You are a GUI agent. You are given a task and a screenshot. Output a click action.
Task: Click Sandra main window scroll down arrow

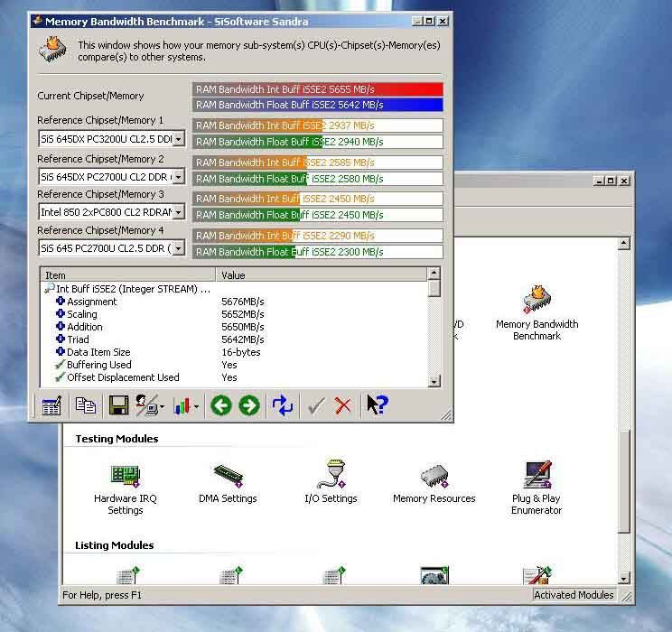coord(624,578)
